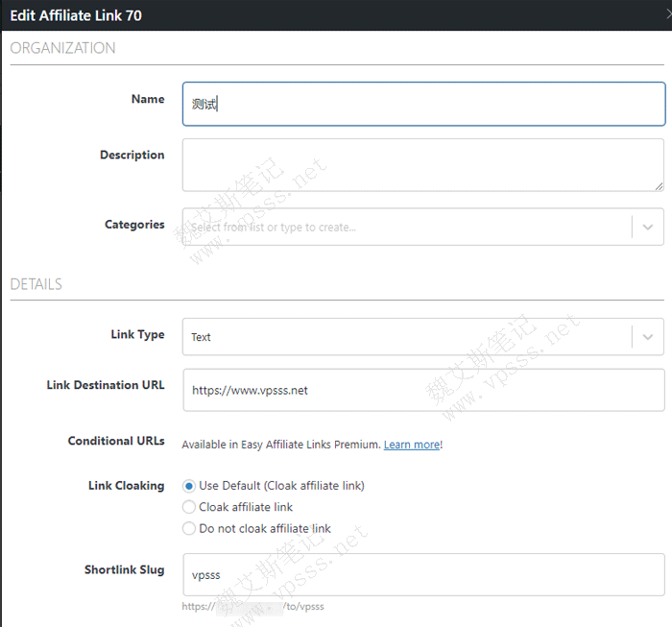Focus the Description text area

pos(422,164)
